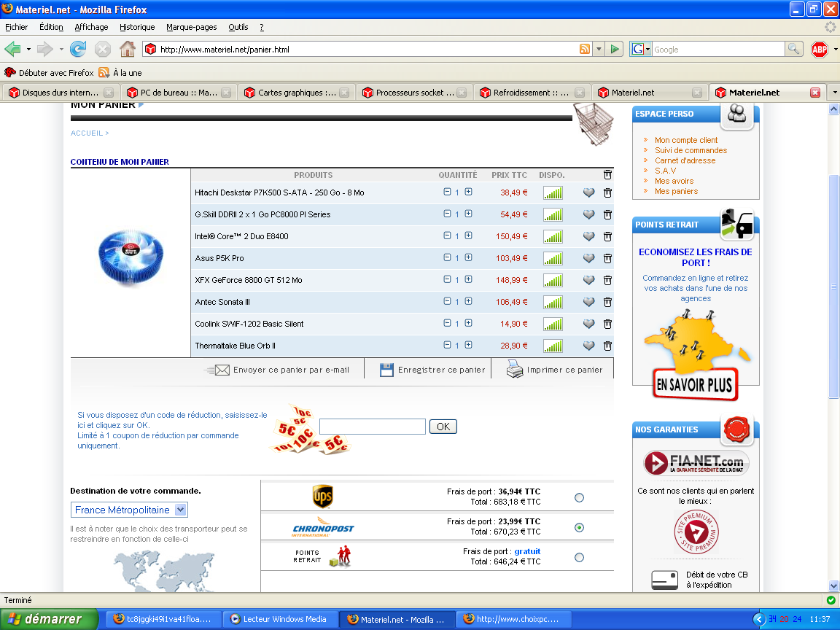Add Antec Sonata III to wishlist heart
840x630 pixels.
(588, 302)
